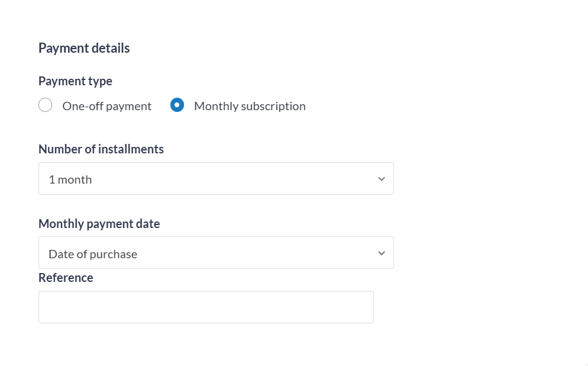The width and height of the screenshot is (588, 366).
Task: Click the "1 month" selected value text
Action: [70, 179]
